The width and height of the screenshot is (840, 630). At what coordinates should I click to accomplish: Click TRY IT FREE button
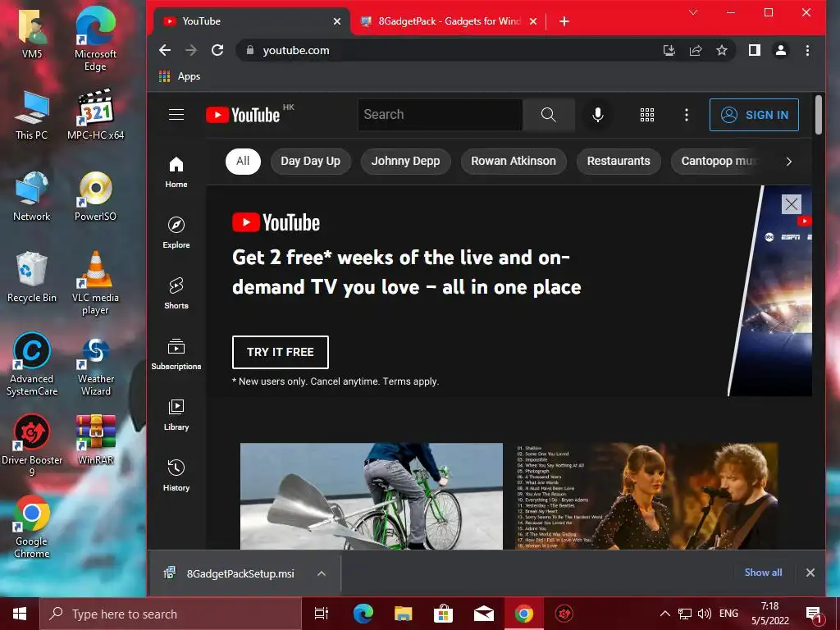pyautogui.click(x=281, y=352)
